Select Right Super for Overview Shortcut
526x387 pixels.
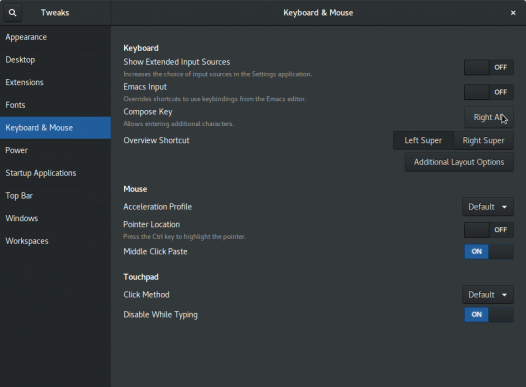pos(483,141)
